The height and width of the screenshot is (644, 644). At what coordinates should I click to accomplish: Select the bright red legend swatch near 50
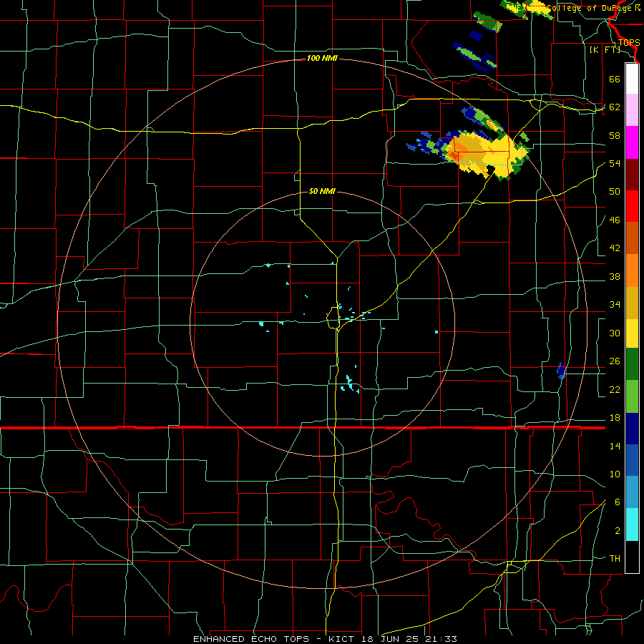coord(632,206)
